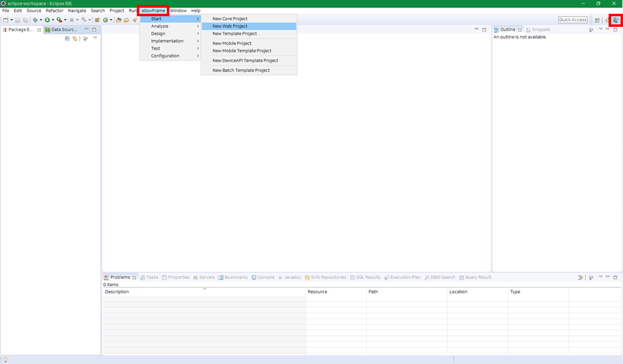Open the File menu
The width and height of the screenshot is (623, 364).
click(x=6, y=11)
